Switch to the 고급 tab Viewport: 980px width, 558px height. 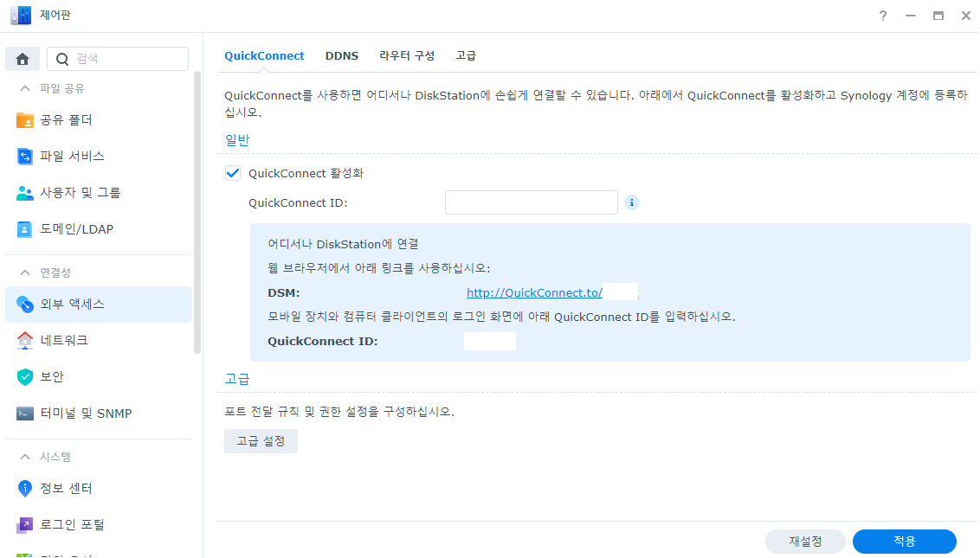(x=466, y=55)
